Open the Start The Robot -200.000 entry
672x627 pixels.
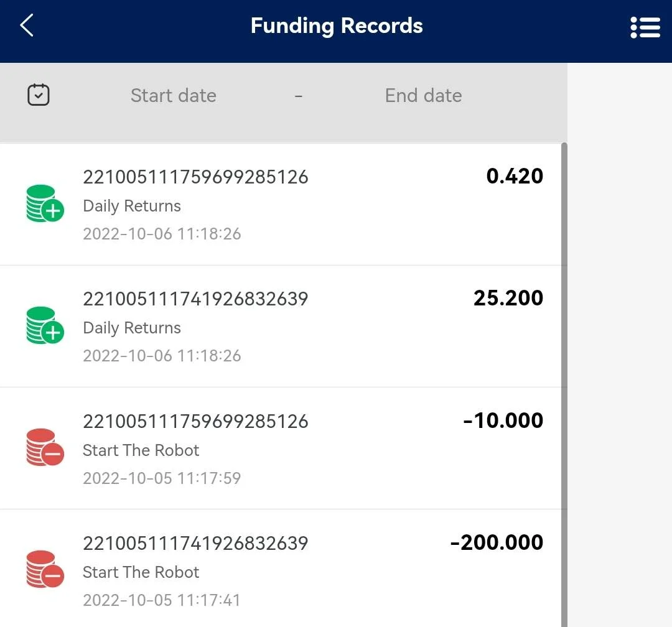coord(281,569)
